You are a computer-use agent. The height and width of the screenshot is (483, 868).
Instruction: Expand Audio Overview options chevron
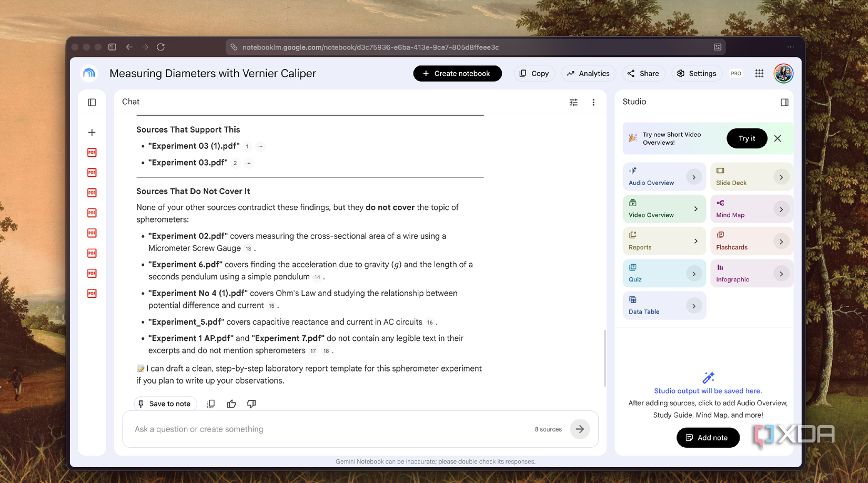coord(694,177)
